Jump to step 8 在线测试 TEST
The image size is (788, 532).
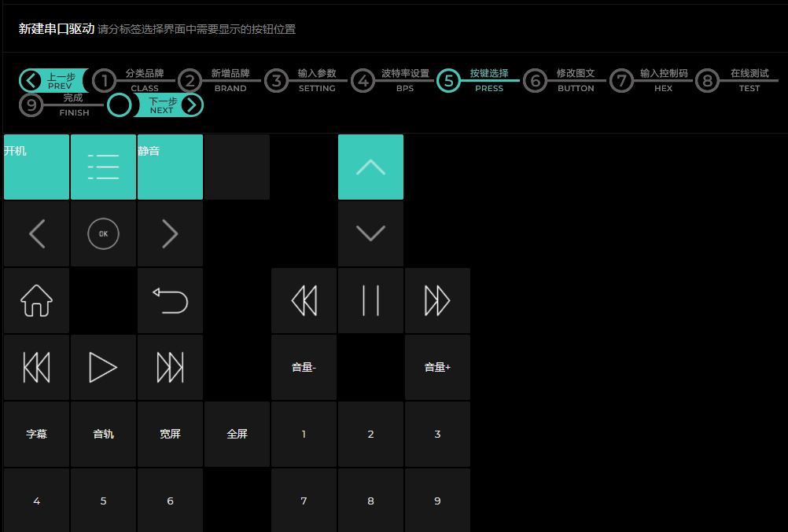(707, 80)
